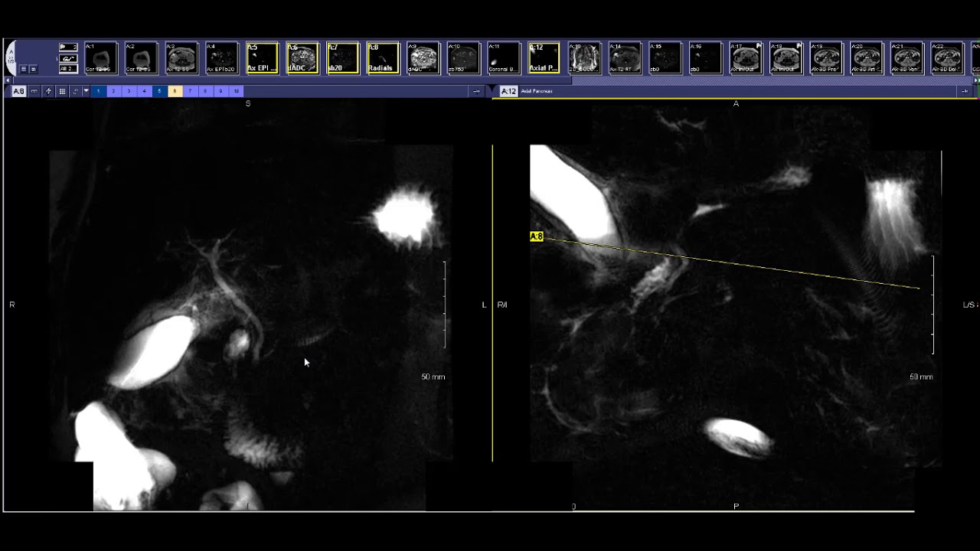The width and height of the screenshot is (980, 551).
Task: Open the A:19 Ax 3D Pre thumbnail
Action: (x=827, y=58)
